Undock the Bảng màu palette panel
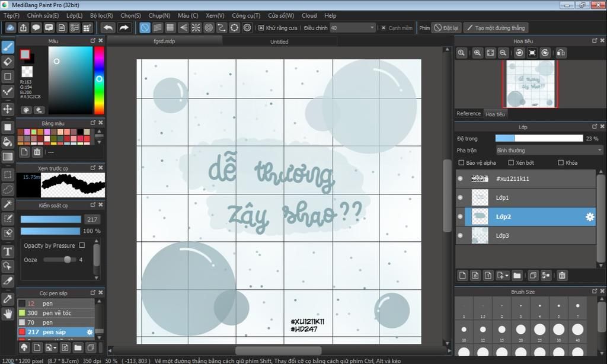 pyautogui.click(x=93, y=122)
